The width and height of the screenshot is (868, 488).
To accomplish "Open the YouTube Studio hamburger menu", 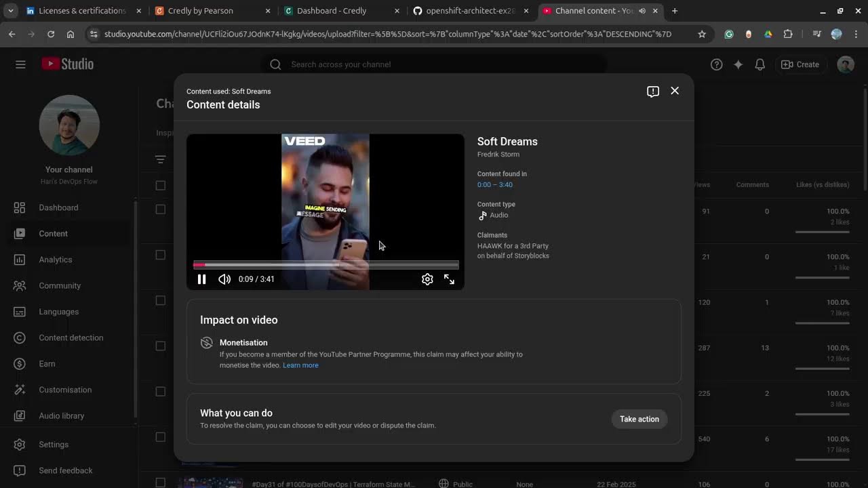I will coord(20,64).
